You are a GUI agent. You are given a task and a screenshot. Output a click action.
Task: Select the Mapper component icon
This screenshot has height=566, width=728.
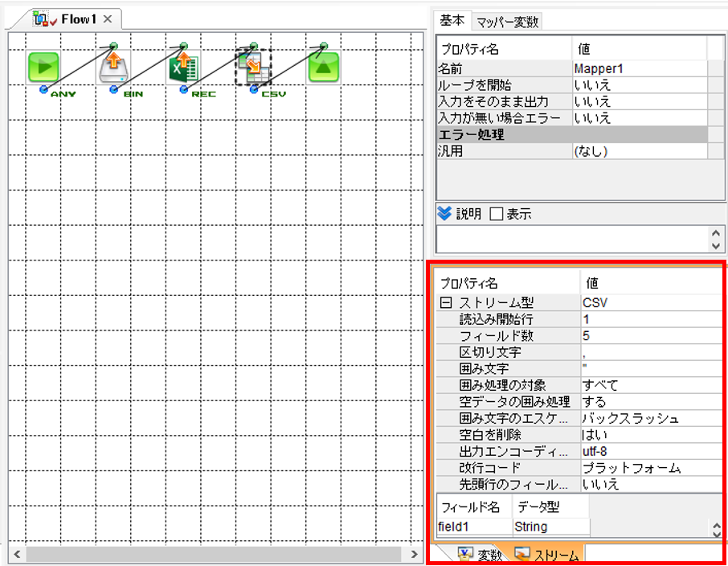tap(253, 68)
